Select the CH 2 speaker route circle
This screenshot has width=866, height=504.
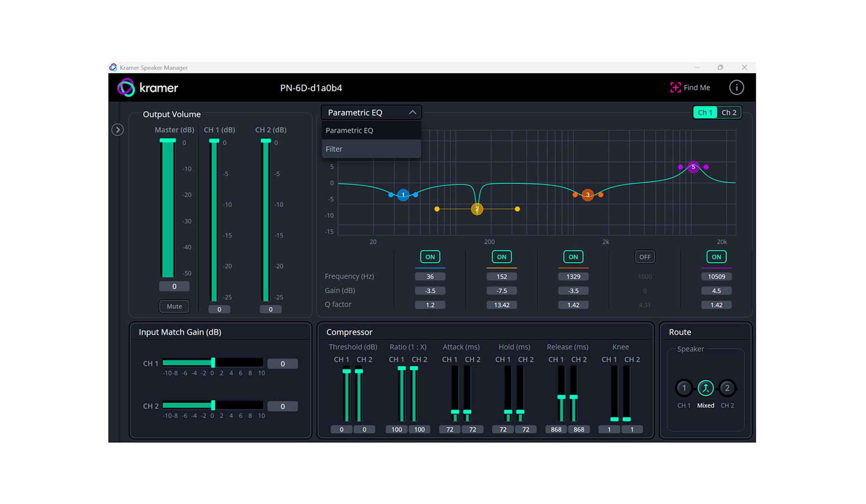727,388
